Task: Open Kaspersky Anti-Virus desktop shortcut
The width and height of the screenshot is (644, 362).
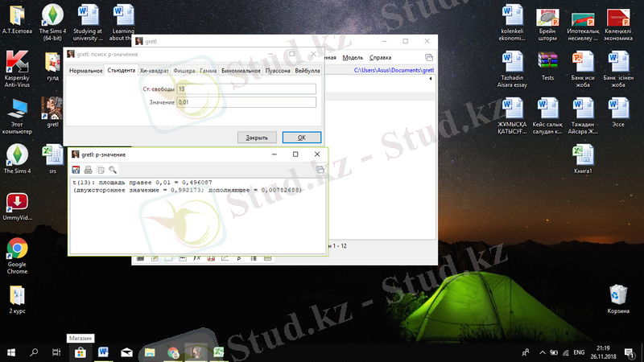Action: click(x=17, y=68)
